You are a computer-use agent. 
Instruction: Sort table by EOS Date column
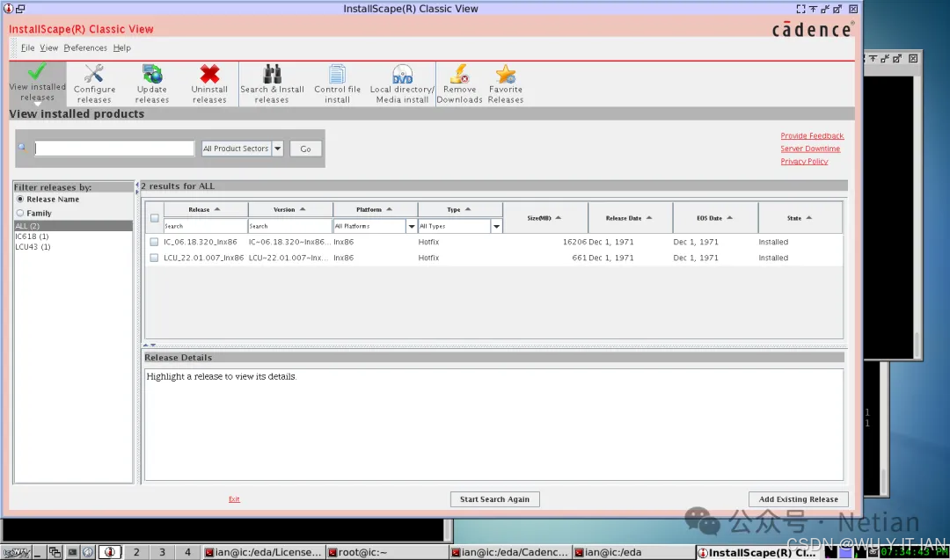tap(715, 218)
